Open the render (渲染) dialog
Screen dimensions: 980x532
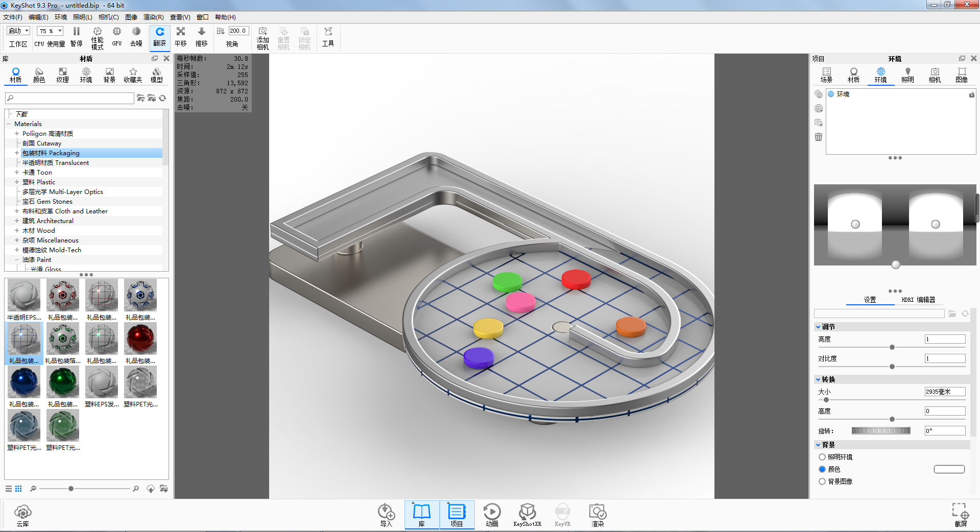597,515
